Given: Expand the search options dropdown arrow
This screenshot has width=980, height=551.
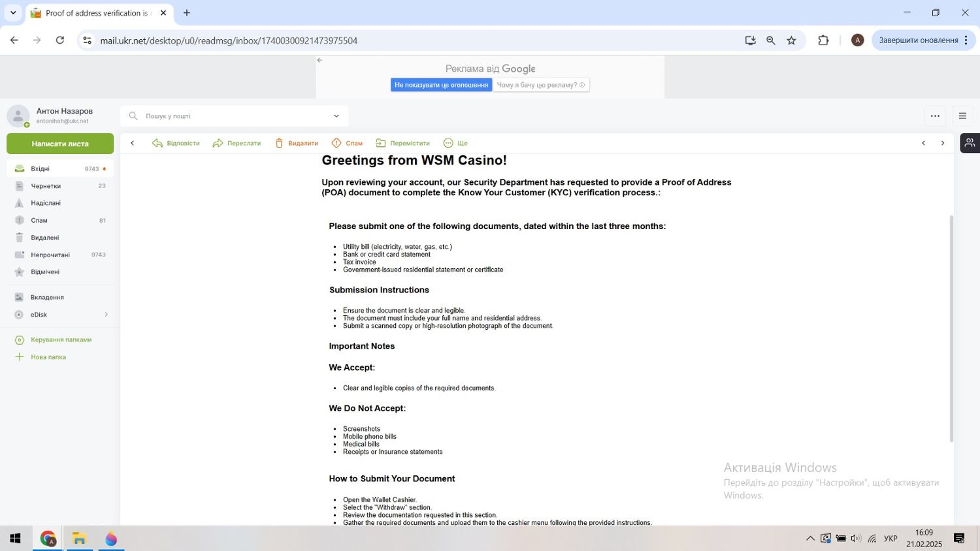Looking at the screenshot, I should (336, 116).
